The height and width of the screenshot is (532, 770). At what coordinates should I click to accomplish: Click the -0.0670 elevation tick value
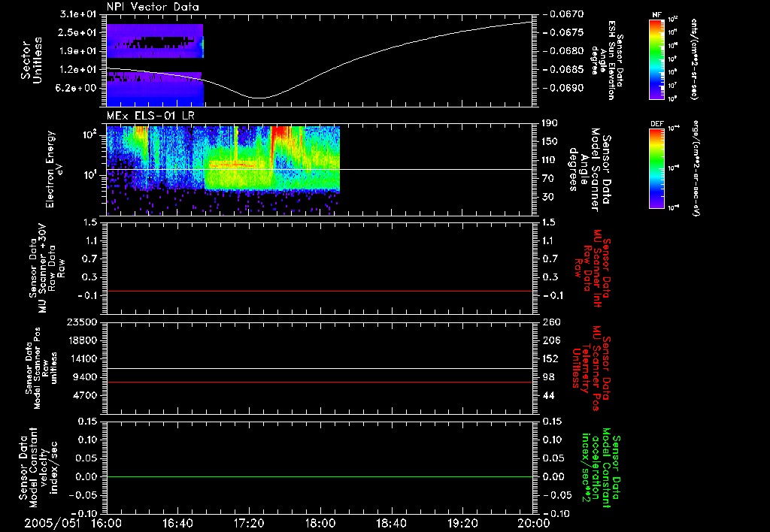click(x=564, y=14)
